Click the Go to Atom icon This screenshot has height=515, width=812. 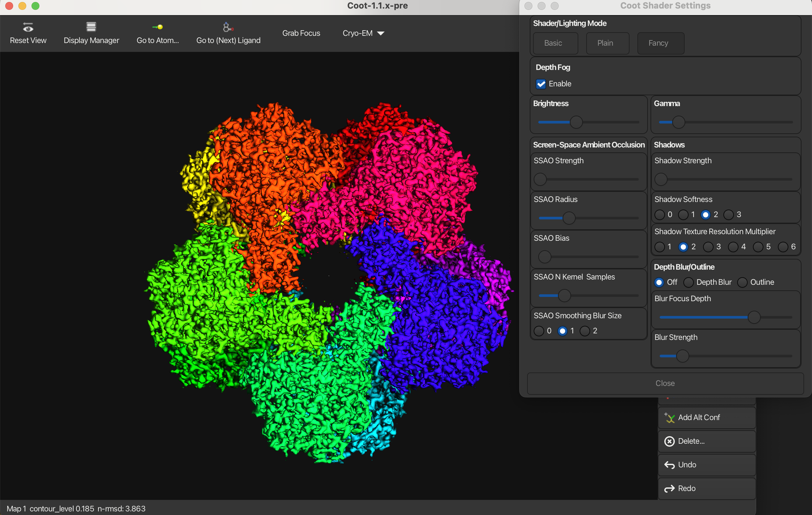[x=158, y=27]
